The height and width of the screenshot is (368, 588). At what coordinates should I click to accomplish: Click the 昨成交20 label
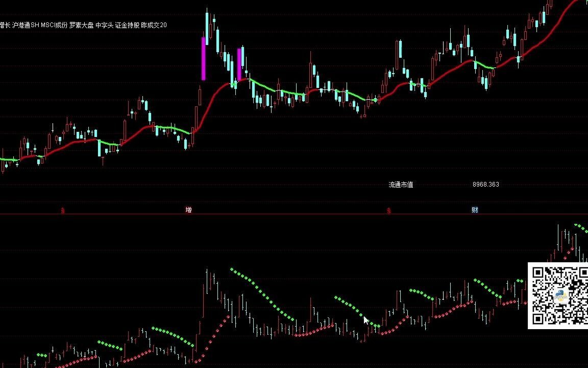[x=155, y=25]
